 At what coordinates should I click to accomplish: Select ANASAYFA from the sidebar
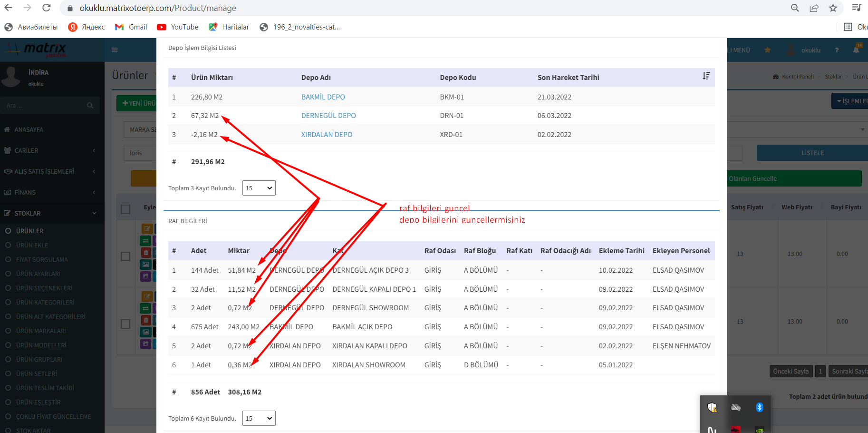pos(29,129)
